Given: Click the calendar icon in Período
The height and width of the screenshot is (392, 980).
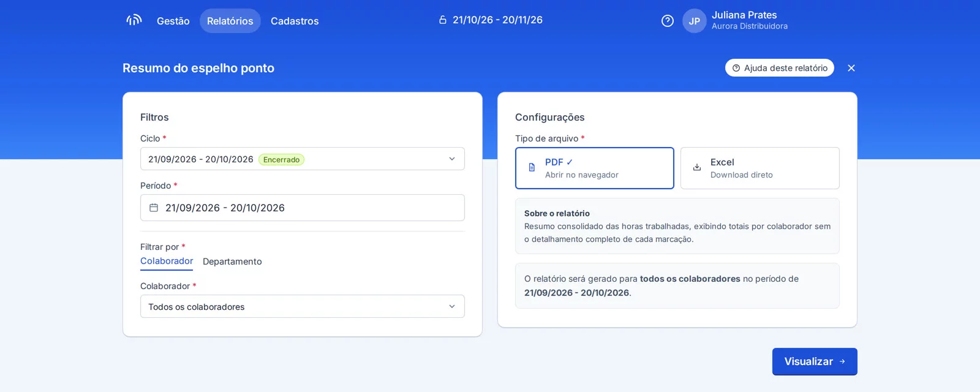Looking at the screenshot, I should click(x=154, y=208).
